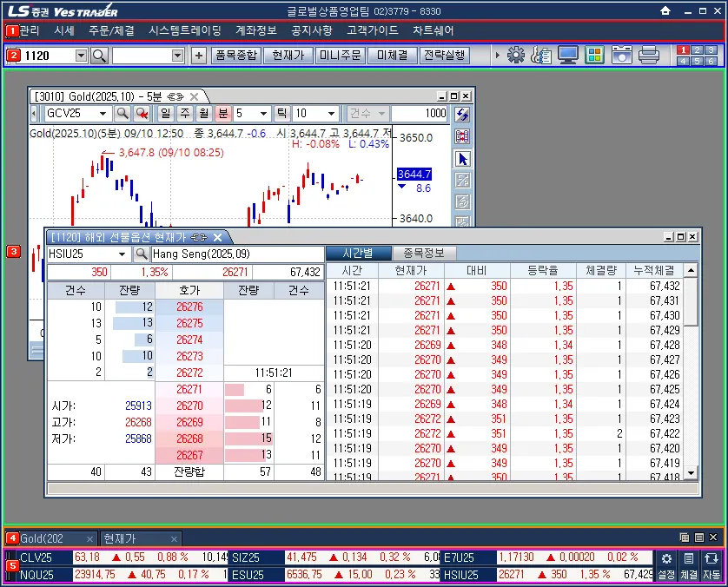This screenshot has height=587, width=728.
Task: Click the 전략실행 button
Action: point(444,56)
